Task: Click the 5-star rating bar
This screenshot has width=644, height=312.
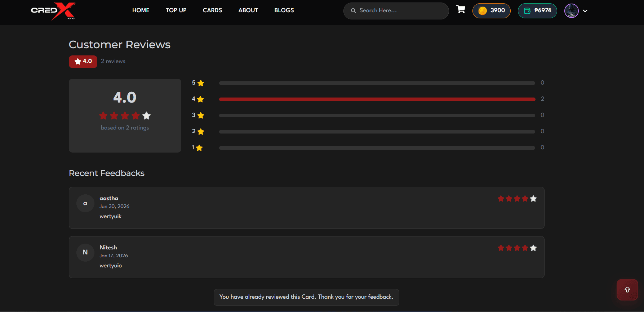Action: [377, 83]
